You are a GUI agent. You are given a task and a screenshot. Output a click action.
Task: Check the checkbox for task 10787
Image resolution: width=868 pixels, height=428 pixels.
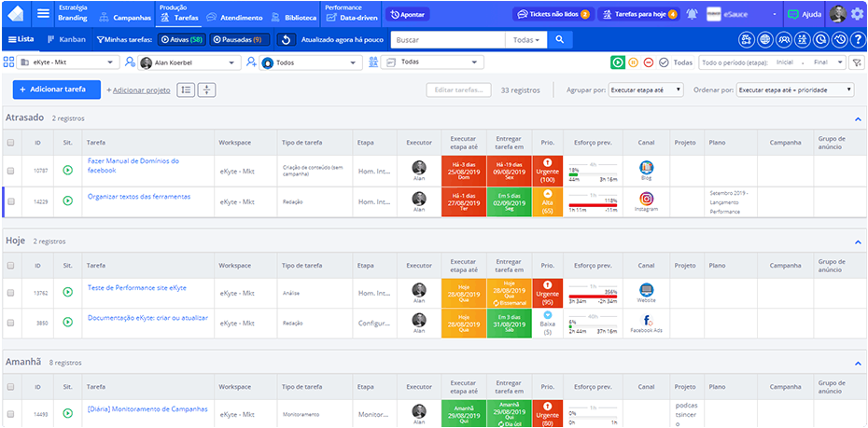11,171
